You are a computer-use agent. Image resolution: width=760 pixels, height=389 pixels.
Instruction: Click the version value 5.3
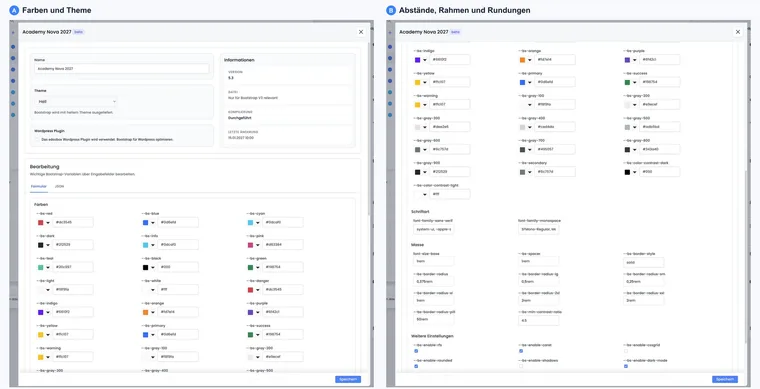pyautogui.click(x=231, y=77)
